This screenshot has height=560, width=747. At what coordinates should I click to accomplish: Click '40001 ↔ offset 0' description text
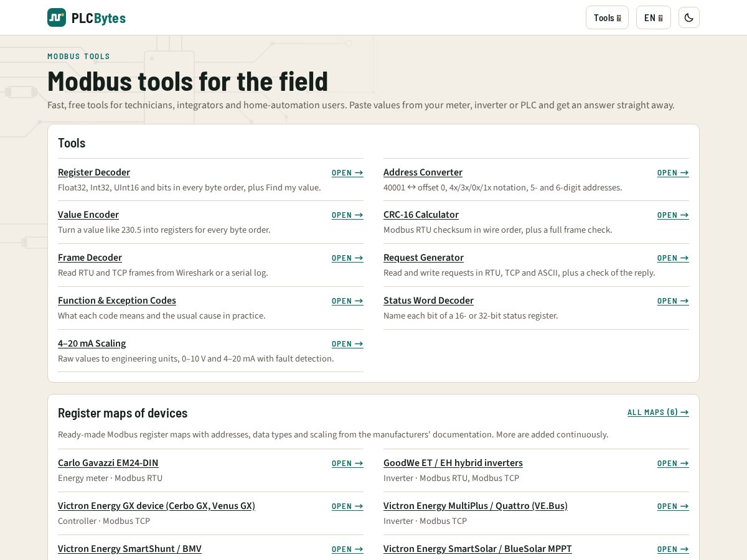point(503,188)
